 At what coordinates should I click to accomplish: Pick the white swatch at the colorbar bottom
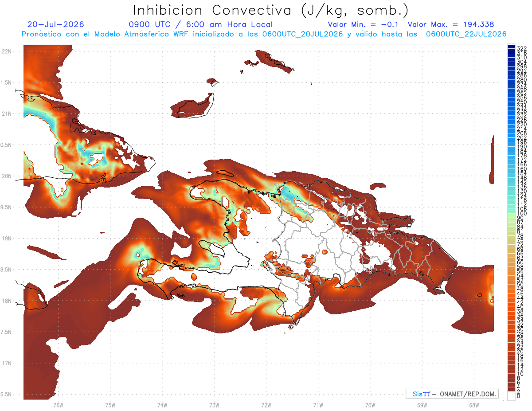[x=511, y=396]
